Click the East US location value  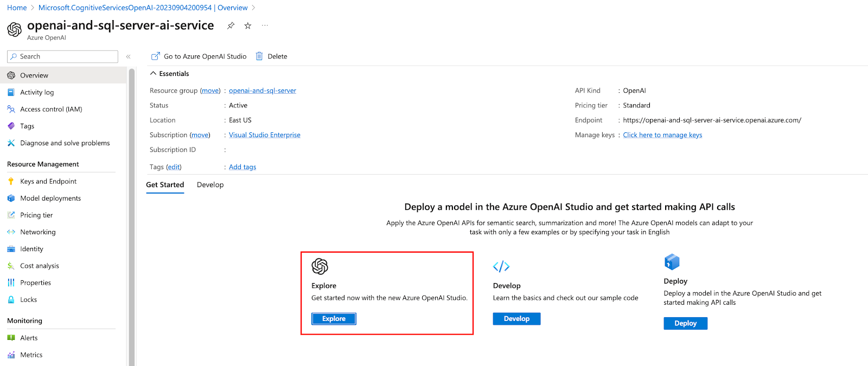pyautogui.click(x=240, y=120)
